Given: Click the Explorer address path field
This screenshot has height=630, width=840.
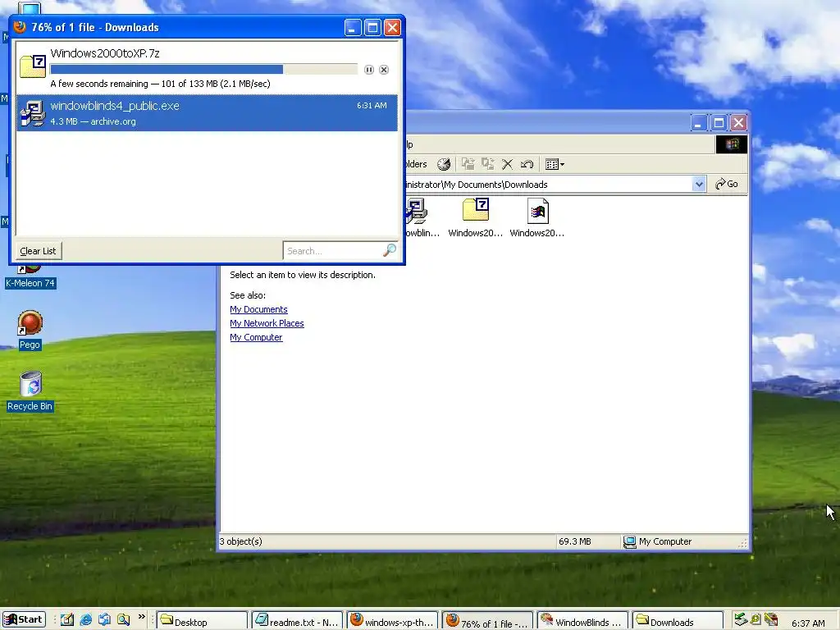Looking at the screenshot, I should click(x=548, y=185).
